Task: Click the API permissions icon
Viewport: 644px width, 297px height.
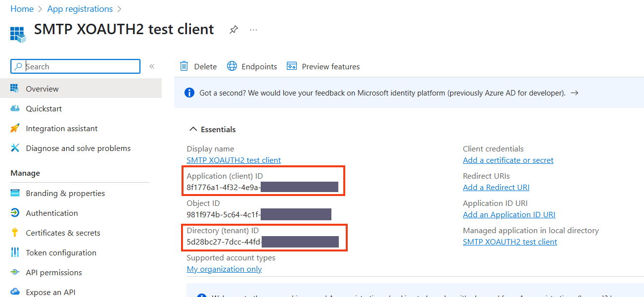Action: pos(15,272)
